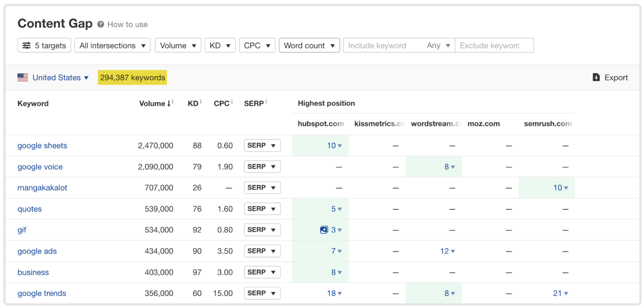644x308 pixels.
Task: Click the hubspot.com column header
Action: point(321,124)
